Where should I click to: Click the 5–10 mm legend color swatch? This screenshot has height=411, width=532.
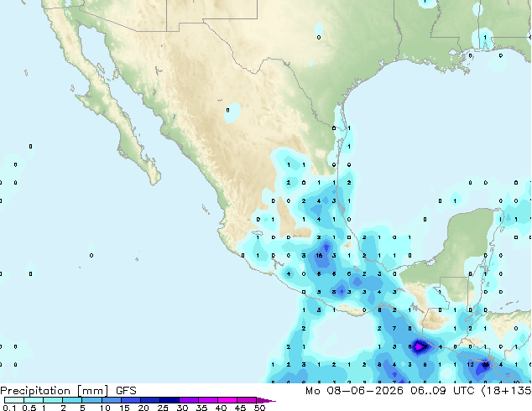tap(92, 400)
